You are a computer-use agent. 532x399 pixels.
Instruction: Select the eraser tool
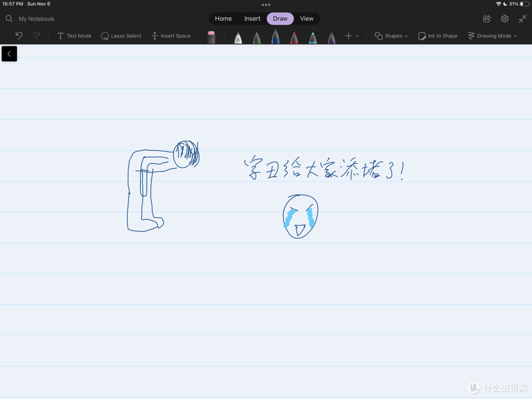click(x=211, y=37)
